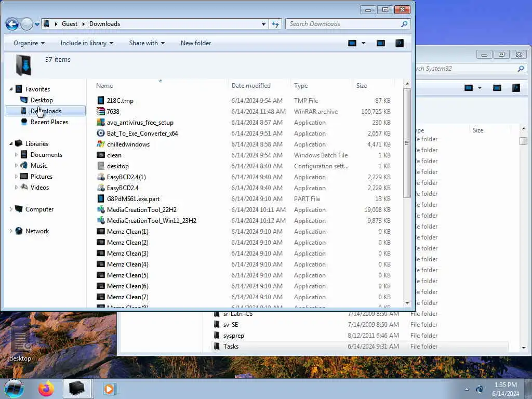Click the Help icon in the toolbar
Screen dimensions: 532x399
tap(400, 43)
